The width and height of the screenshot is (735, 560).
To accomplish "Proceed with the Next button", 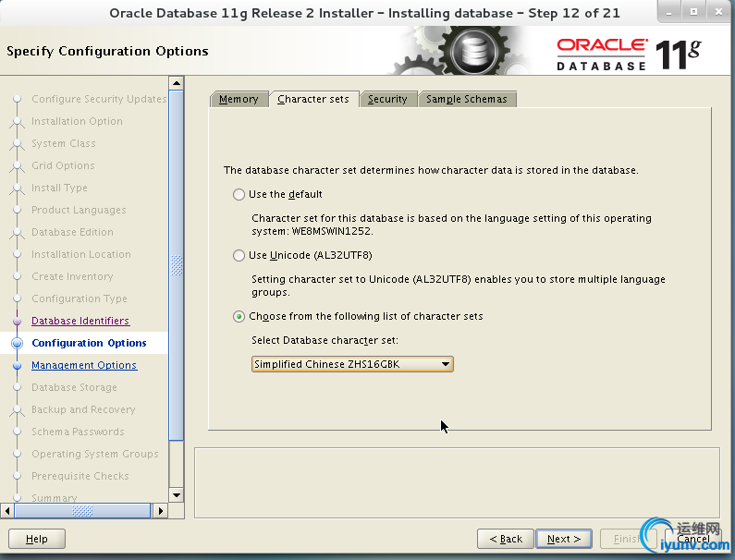I will [x=564, y=539].
